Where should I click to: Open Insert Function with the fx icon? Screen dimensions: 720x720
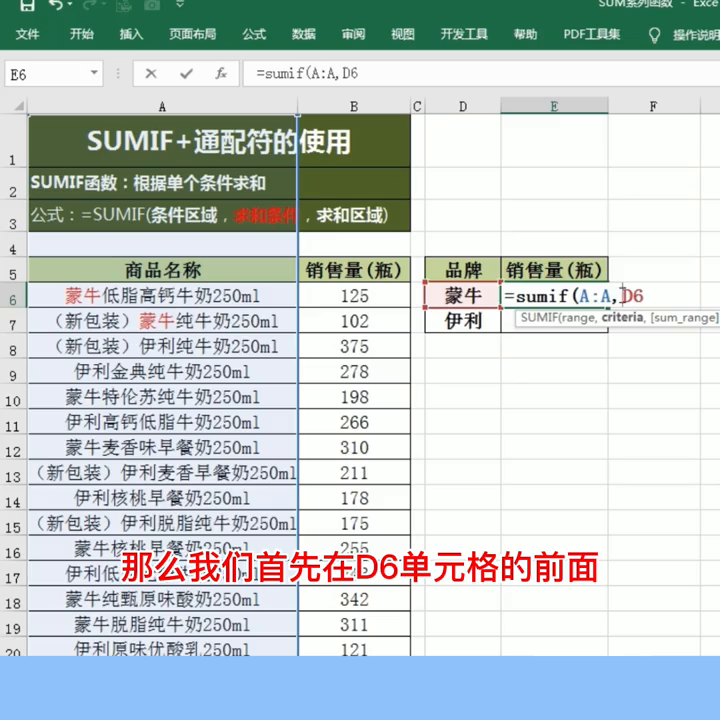(x=221, y=73)
